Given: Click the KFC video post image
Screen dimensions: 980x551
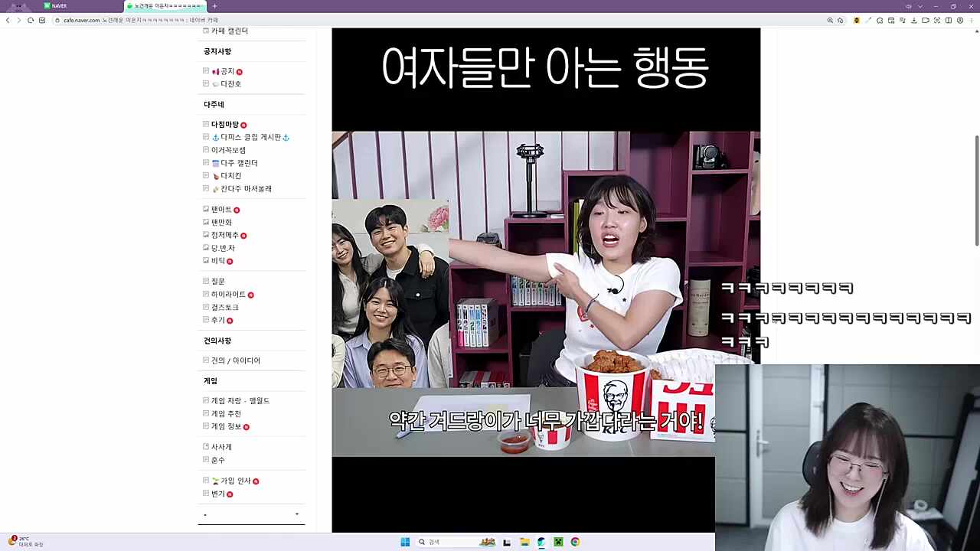Looking at the screenshot, I should coord(546,280).
